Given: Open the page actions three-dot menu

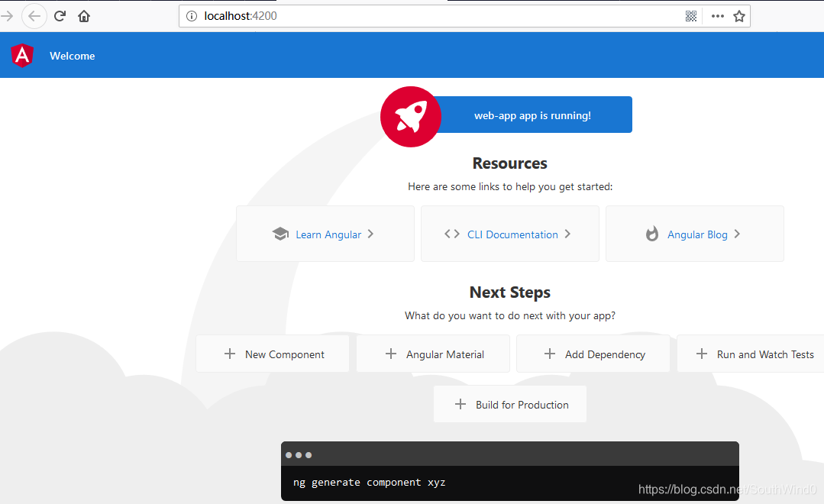Looking at the screenshot, I should 718,16.
